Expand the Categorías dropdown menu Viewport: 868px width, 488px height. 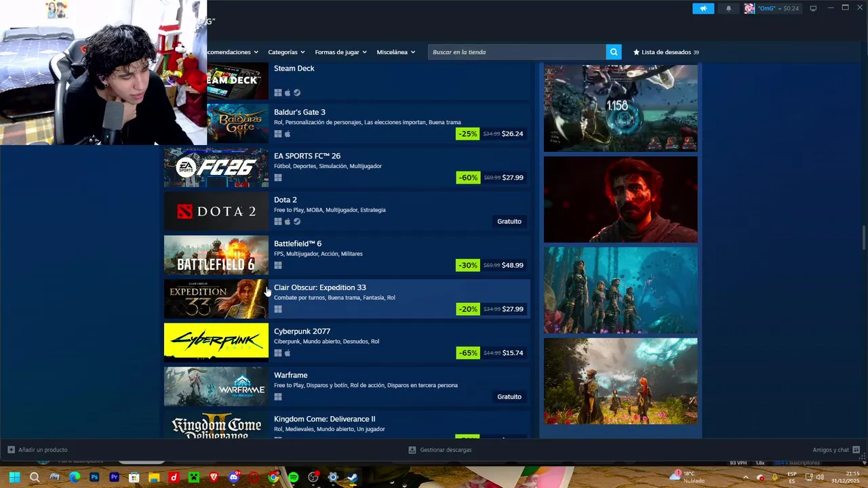tap(286, 52)
